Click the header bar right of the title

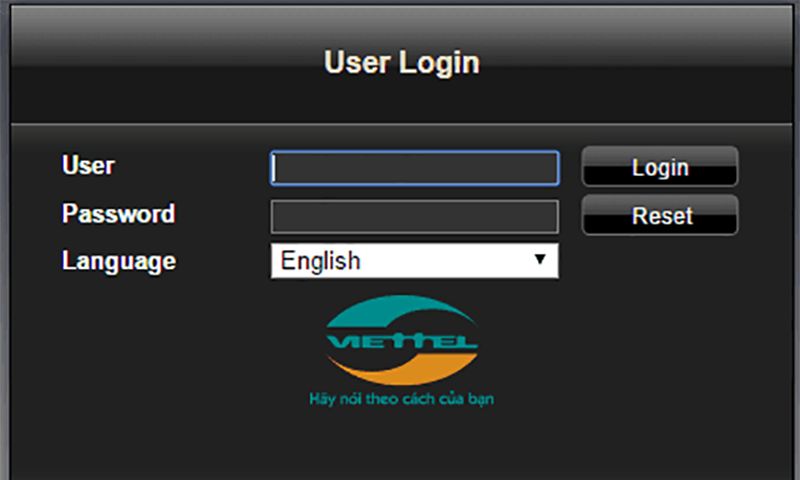pos(650,63)
